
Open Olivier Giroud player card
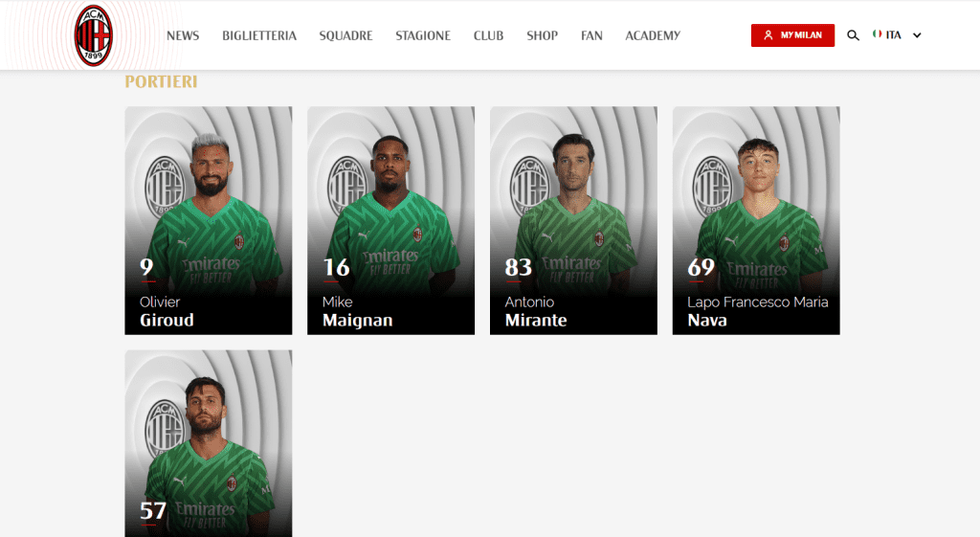point(208,221)
